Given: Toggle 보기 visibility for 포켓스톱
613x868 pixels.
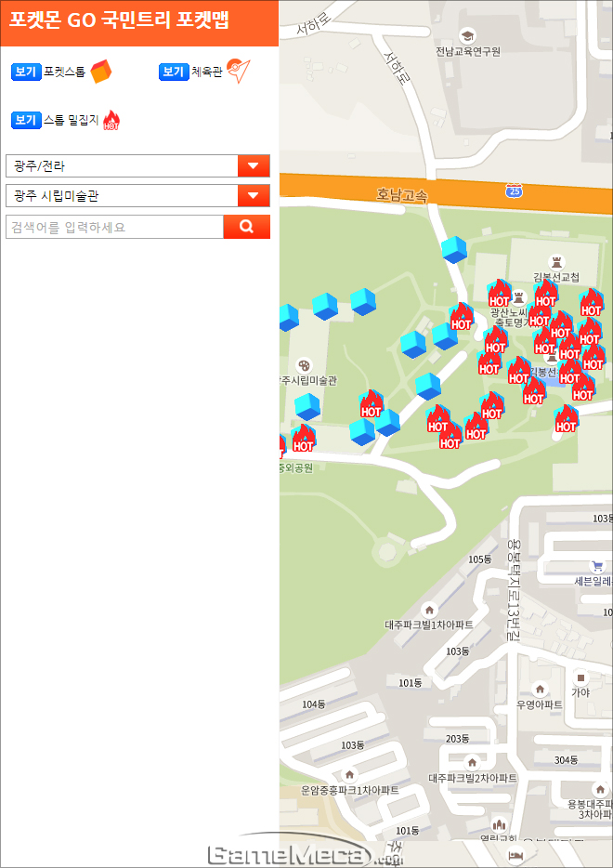Looking at the screenshot, I should (26, 72).
